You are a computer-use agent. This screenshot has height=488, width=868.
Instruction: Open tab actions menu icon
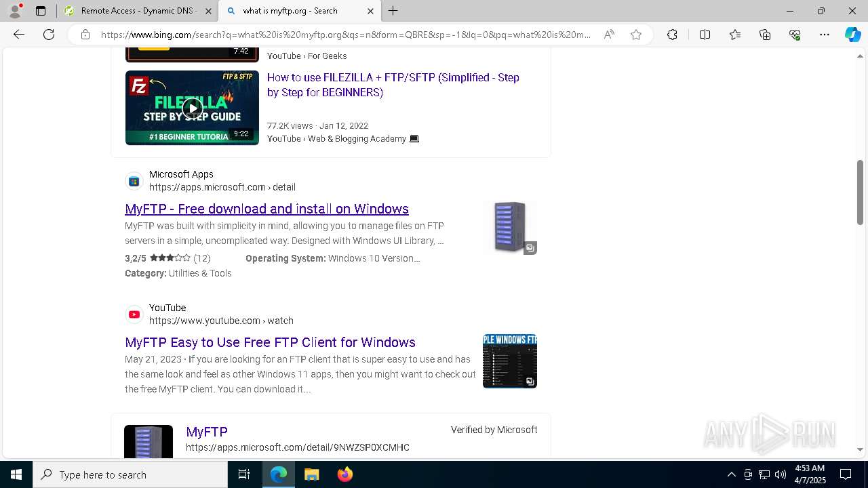click(x=41, y=11)
